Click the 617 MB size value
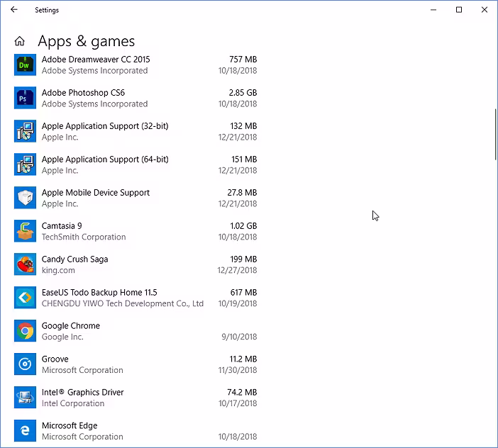The width and height of the screenshot is (498, 448). 243,293
